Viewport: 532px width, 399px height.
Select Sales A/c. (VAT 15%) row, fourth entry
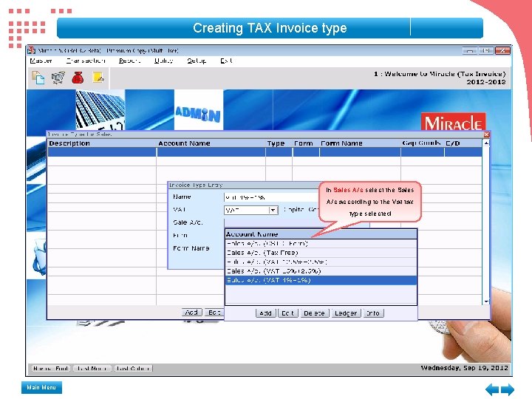click(321, 271)
